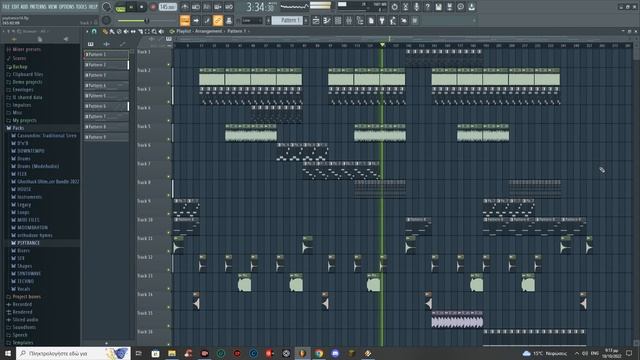The width and height of the screenshot is (640, 360).
Task: Click the song position slider handle
Action: click(x=147, y=20)
